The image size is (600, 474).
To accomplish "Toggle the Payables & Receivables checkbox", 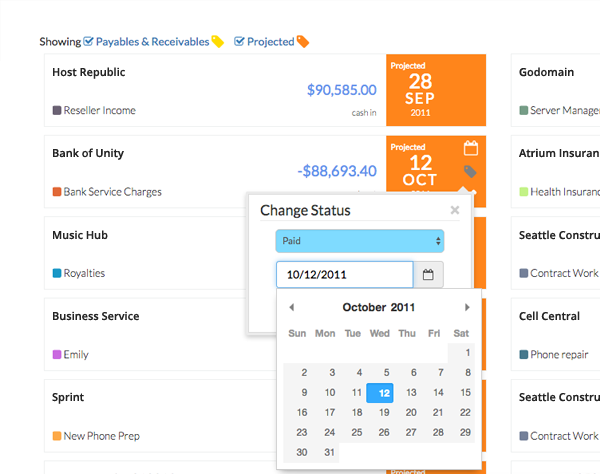I will pyautogui.click(x=89, y=42).
